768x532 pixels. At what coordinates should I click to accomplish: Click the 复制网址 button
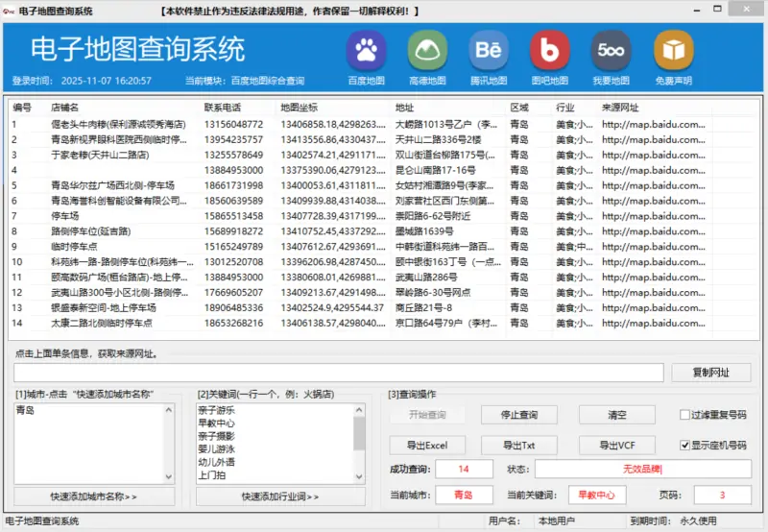[711, 373]
